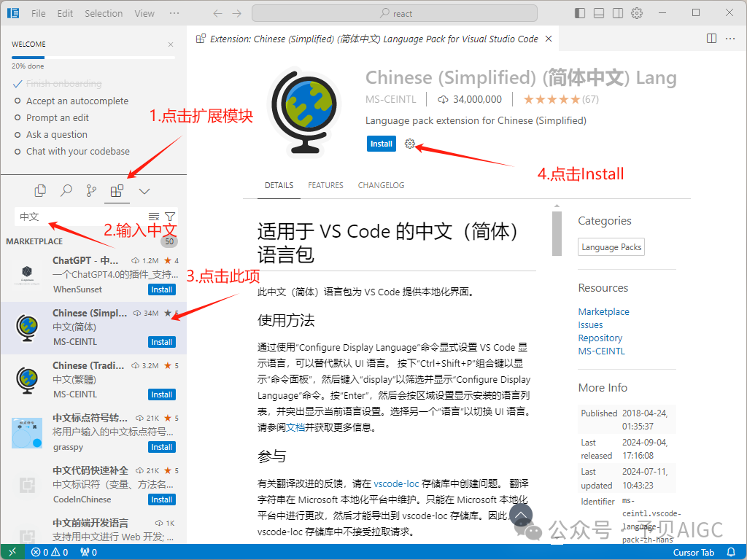The height and width of the screenshot is (560, 747).
Task: Toggle the Prompt an edit step
Action: [x=52, y=117]
